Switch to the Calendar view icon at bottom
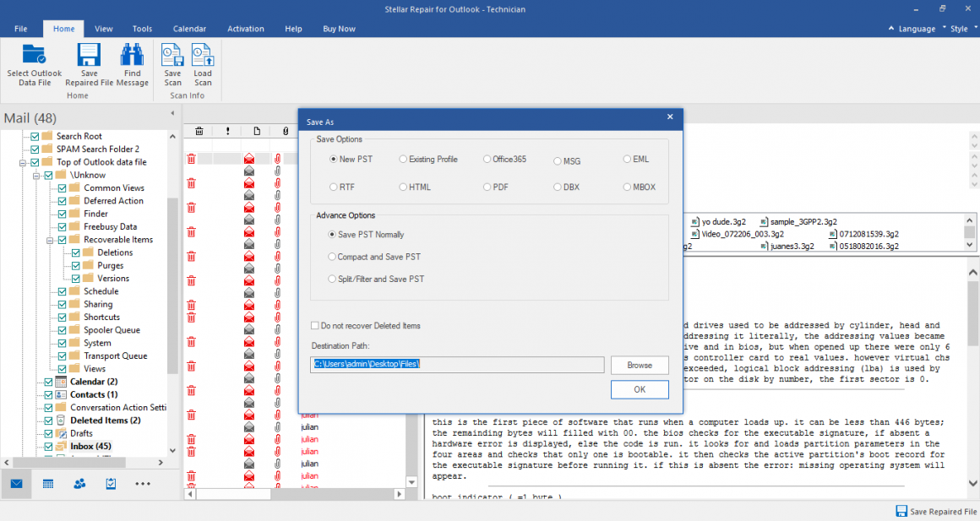Screen dimensions: 980x521 [x=48, y=484]
